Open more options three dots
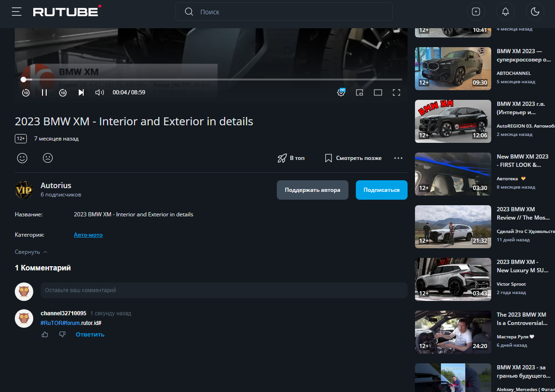The height and width of the screenshot is (392, 555). (x=398, y=158)
